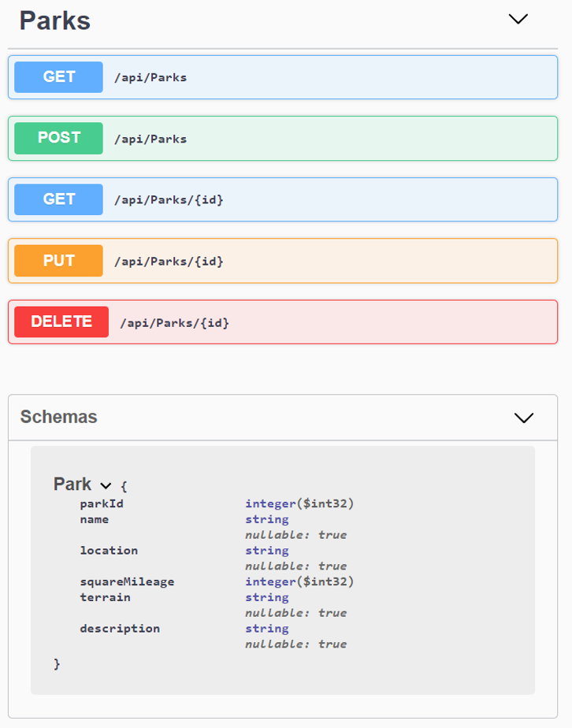572x728 pixels.
Task: Click the Parks tag heading
Action: 55,21
